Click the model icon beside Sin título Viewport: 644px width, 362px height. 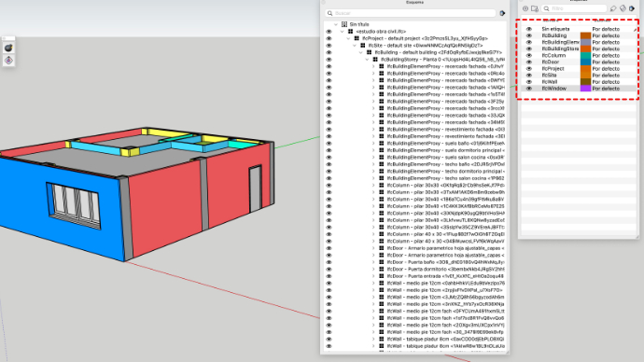pos(344,24)
